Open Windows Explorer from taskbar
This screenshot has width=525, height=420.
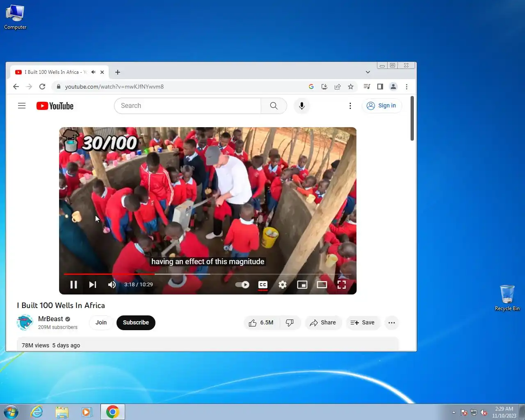(x=62, y=412)
